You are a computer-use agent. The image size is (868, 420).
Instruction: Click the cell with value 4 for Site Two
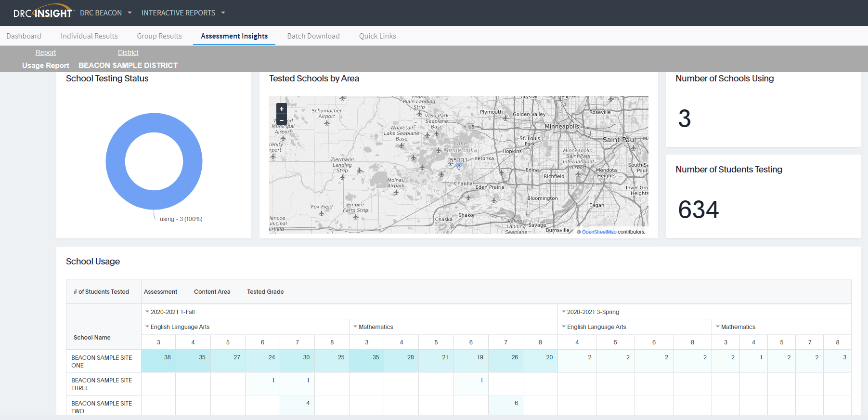(297, 405)
